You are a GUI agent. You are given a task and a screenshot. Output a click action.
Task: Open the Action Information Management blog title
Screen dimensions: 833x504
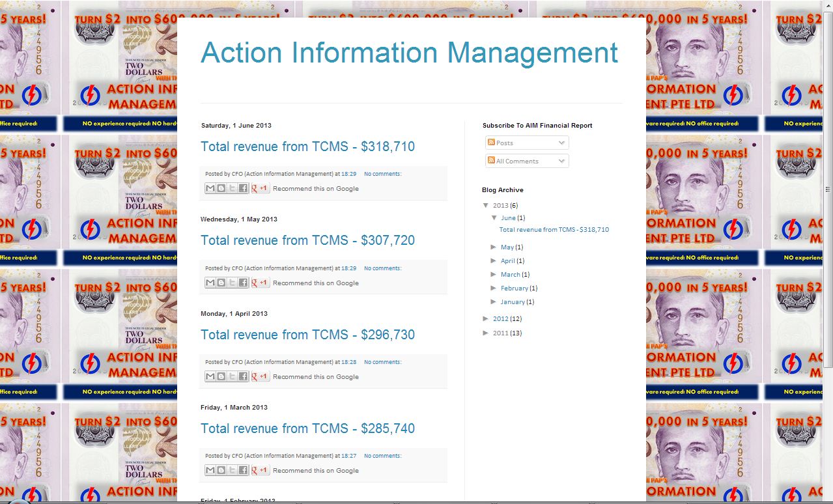pyautogui.click(x=409, y=53)
